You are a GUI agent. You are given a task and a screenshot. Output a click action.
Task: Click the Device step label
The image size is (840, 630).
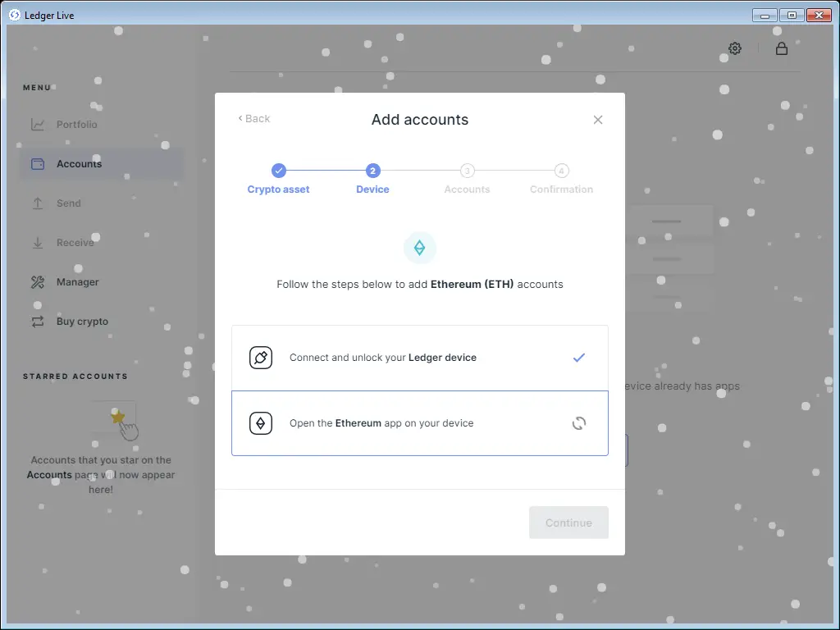pyautogui.click(x=373, y=189)
